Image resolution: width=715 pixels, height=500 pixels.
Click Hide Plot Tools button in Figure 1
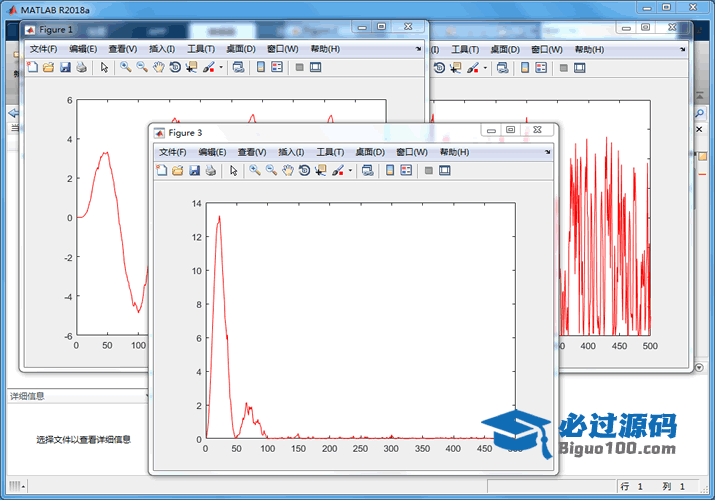(299, 67)
